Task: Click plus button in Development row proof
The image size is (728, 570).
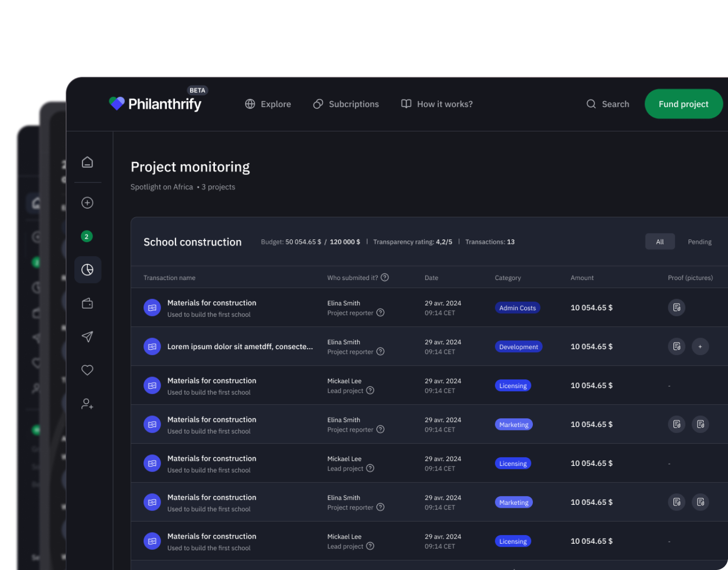Action: coord(700,347)
